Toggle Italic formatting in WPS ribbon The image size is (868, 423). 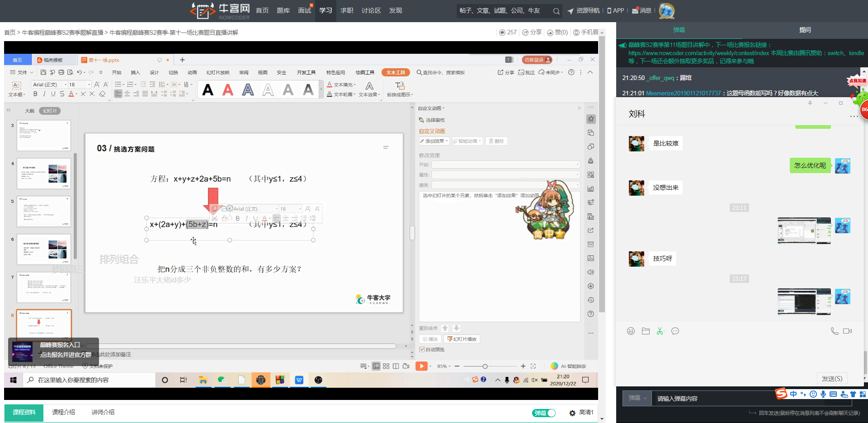tap(44, 94)
